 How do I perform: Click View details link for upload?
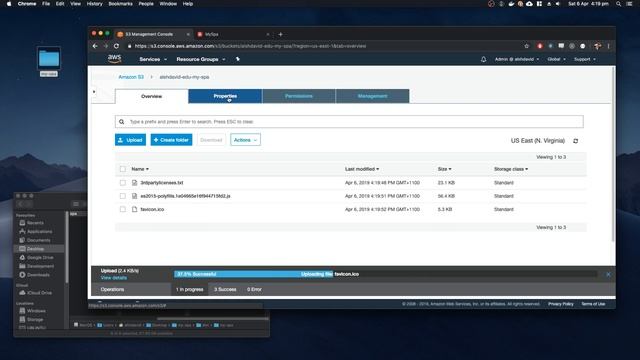pyautogui.click(x=114, y=278)
